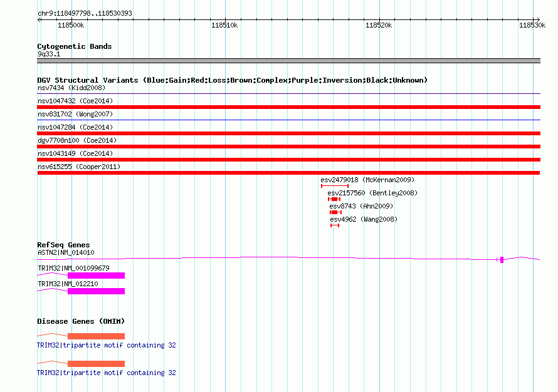The height and width of the screenshot is (392, 558).
Task: Click the 118520k ruler tick label
Action: click(x=379, y=25)
